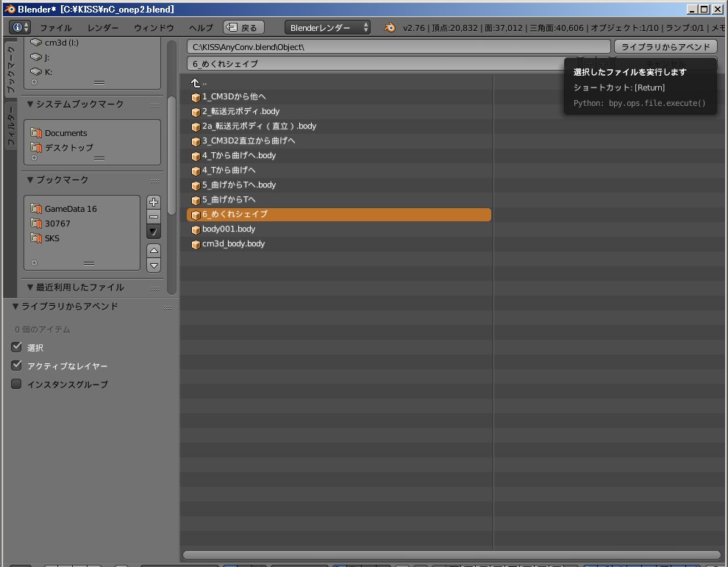Viewport: 728px width, 567px height.
Task: Select object 2a_転送元ボディ（直立）.body
Action: click(338, 126)
